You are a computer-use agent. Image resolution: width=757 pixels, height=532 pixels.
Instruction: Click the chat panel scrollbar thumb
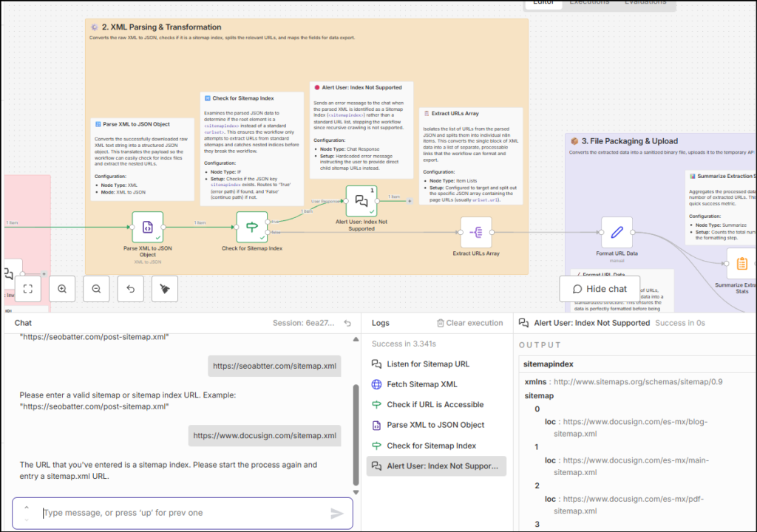(x=356, y=434)
